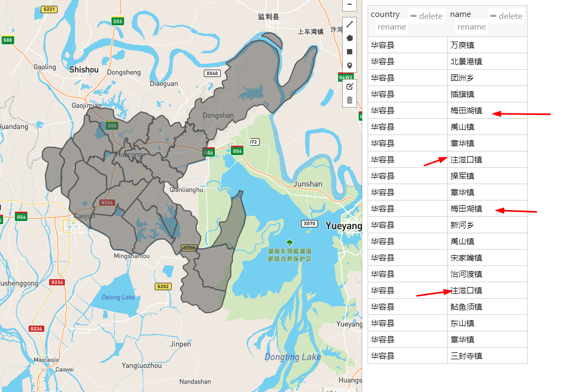Click the country column header
The width and height of the screenshot is (572, 392).
[x=386, y=14]
